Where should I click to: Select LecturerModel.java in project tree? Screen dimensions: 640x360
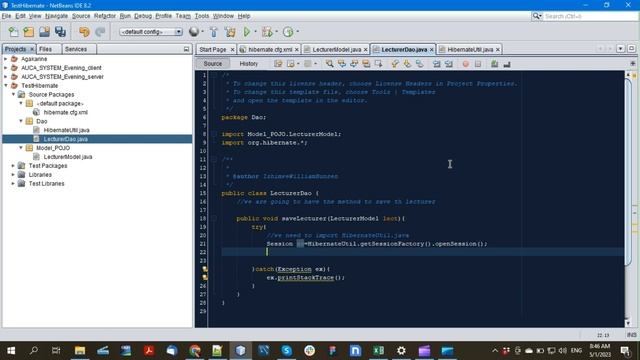68,157
